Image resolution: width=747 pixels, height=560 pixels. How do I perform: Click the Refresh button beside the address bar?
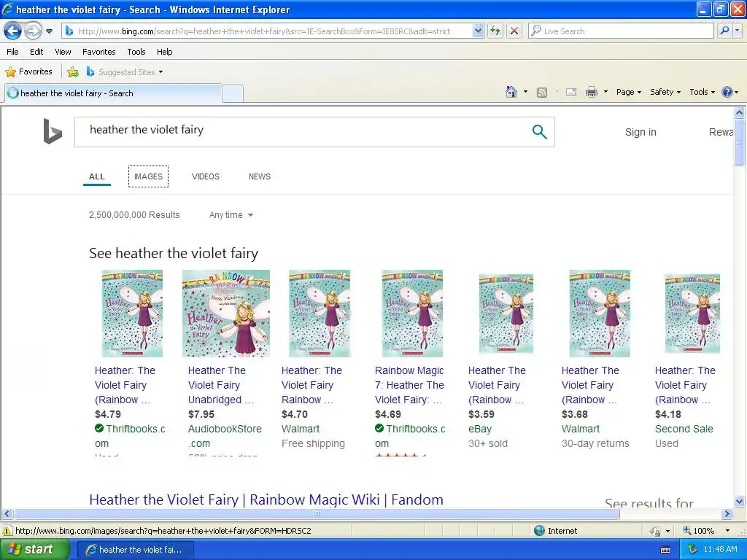[495, 31]
